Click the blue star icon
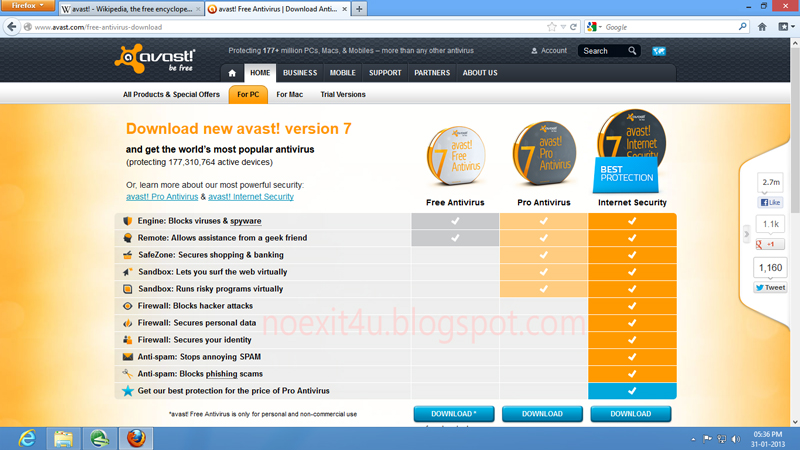The image size is (800, 450). point(128,391)
